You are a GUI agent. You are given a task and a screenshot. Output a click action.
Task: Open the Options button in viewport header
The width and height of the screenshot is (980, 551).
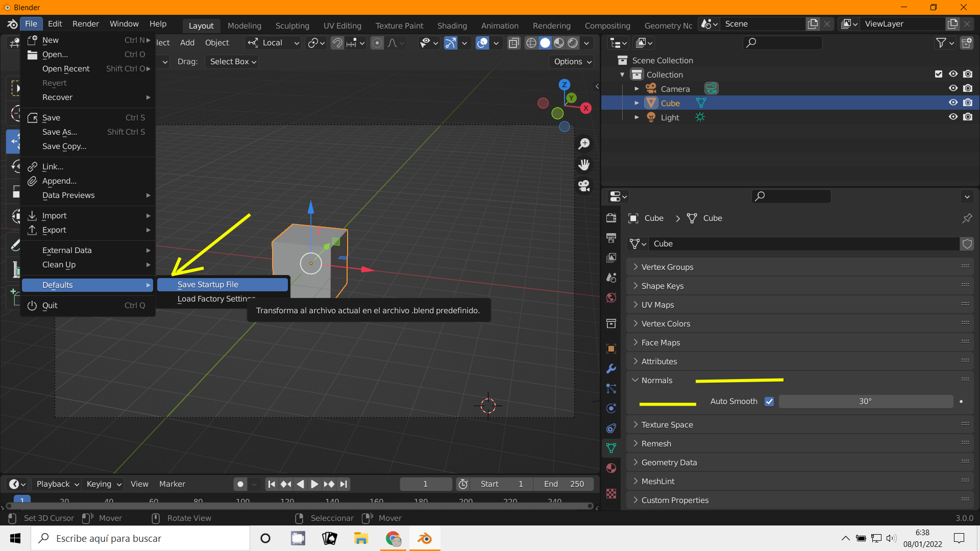(x=572, y=62)
